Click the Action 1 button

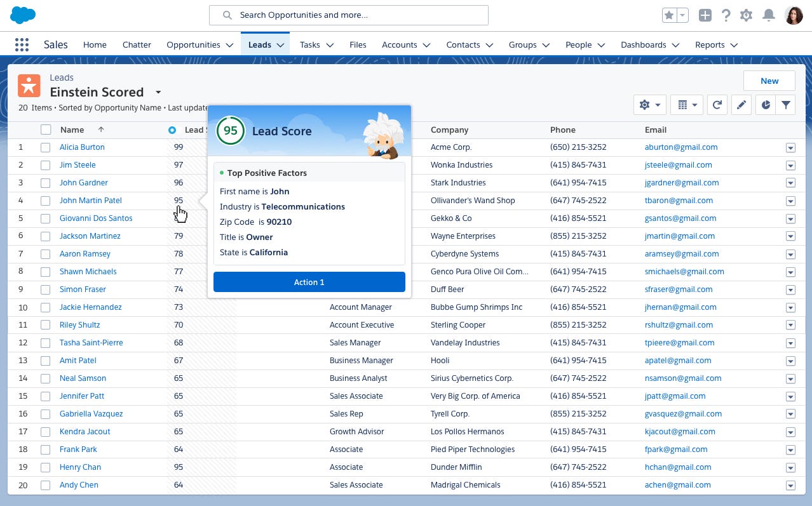[309, 282]
